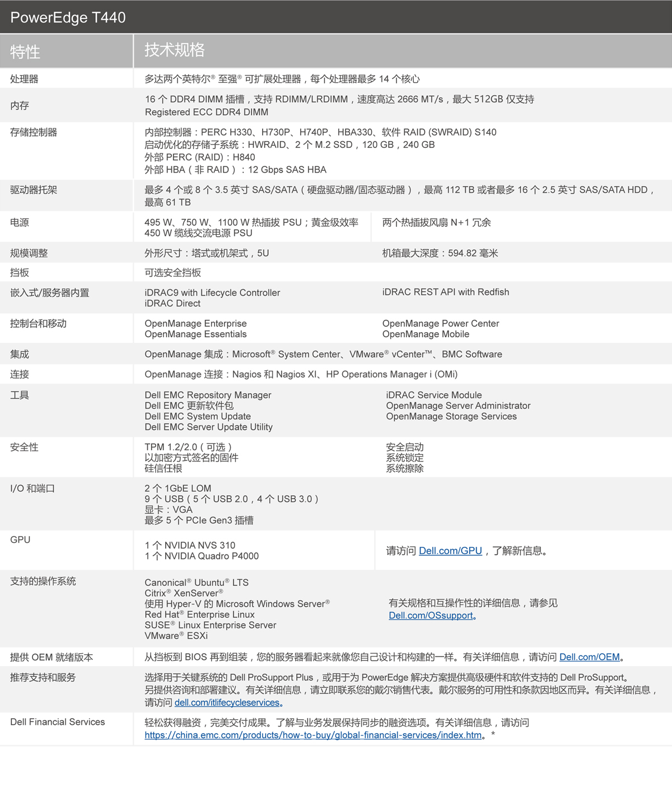Screen dimensions: 672x787
Task: Select the 电源 specification row
Action: click(19, 222)
